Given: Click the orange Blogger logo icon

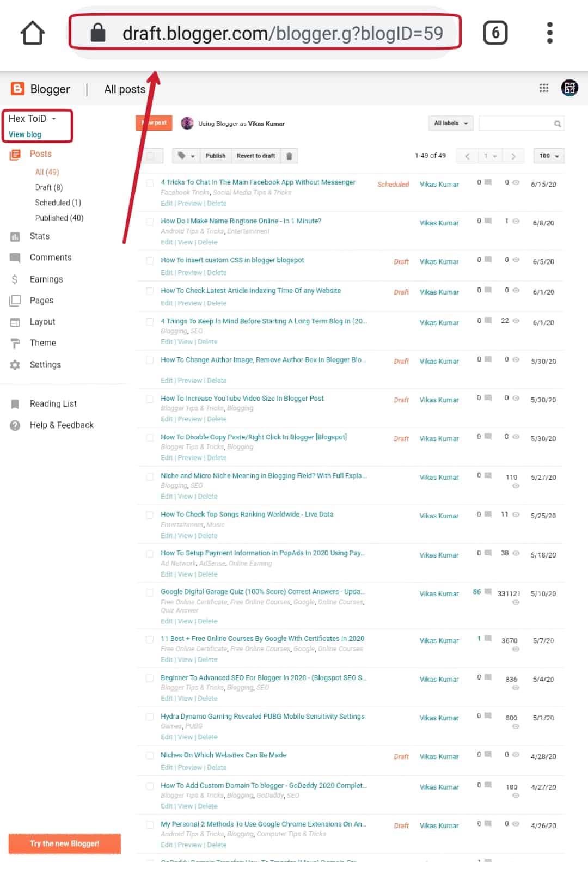Looking at the screenshot, I should pyautogui.click(x=17, y=89).
